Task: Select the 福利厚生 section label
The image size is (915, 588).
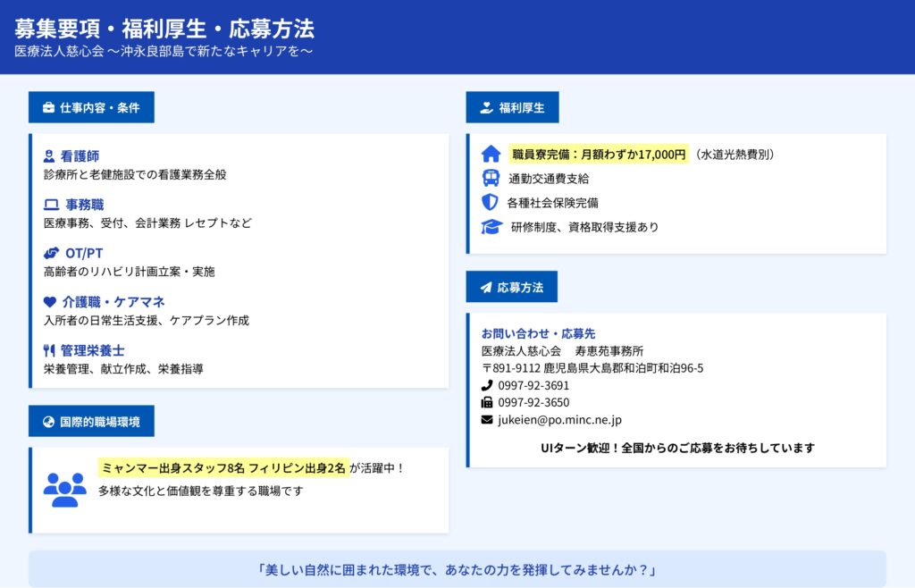Action: [x=512, y=107]
